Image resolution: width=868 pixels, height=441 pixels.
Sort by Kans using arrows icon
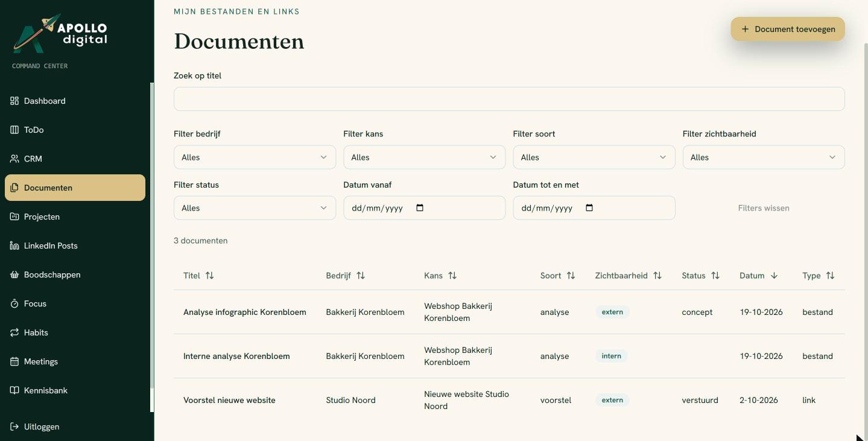[452, 276]
